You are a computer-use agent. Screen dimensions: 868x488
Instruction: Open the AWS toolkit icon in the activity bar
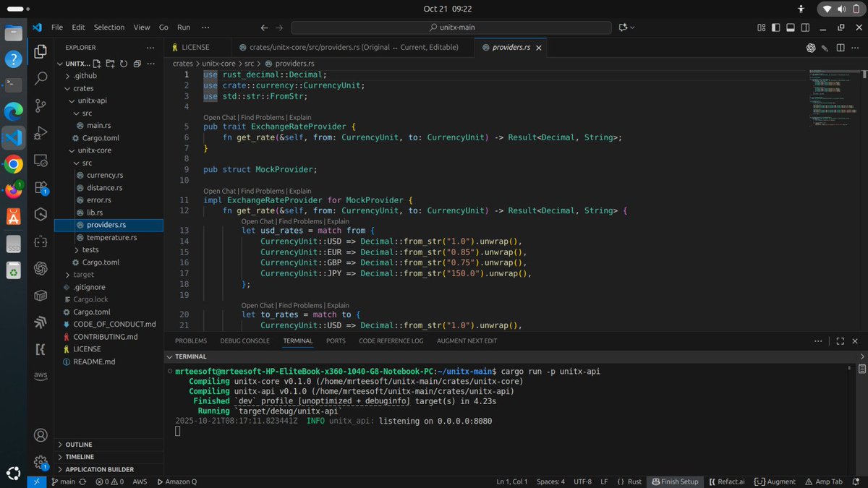pos(41,377)
